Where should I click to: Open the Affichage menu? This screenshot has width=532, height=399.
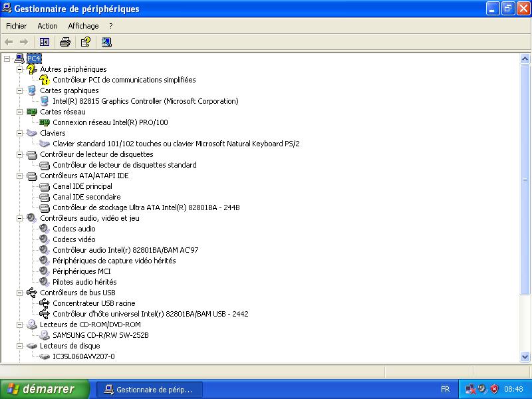[83, 26]
